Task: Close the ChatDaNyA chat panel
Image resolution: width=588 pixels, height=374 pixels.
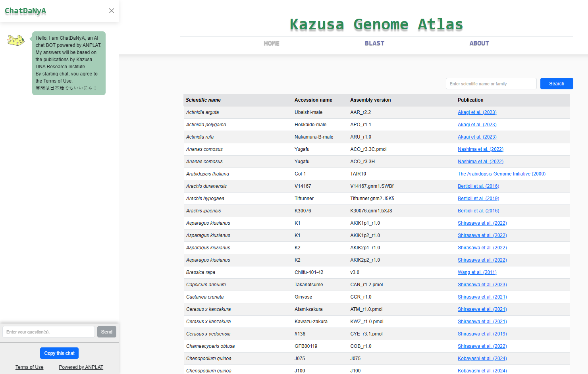Action: (x=112, y=11)
